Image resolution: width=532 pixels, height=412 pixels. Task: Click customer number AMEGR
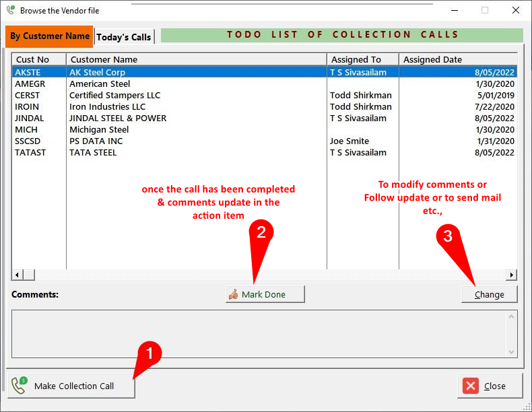click(30, 83)
